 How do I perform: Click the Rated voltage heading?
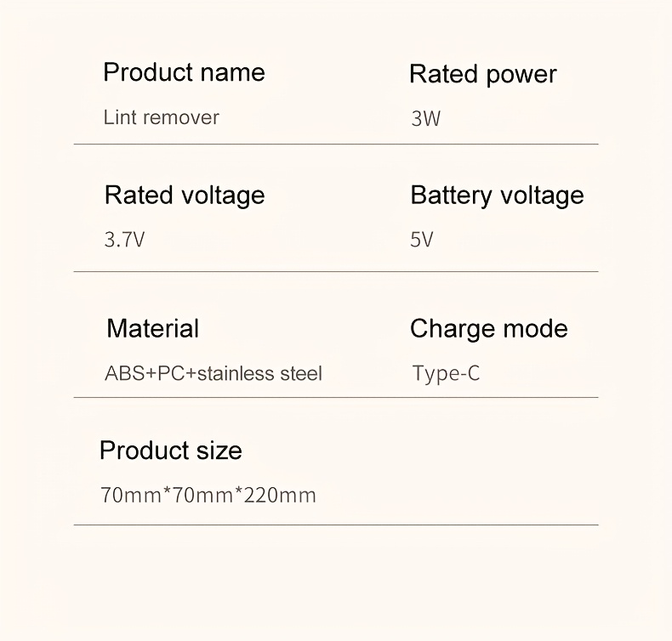(x=185, y=196)
